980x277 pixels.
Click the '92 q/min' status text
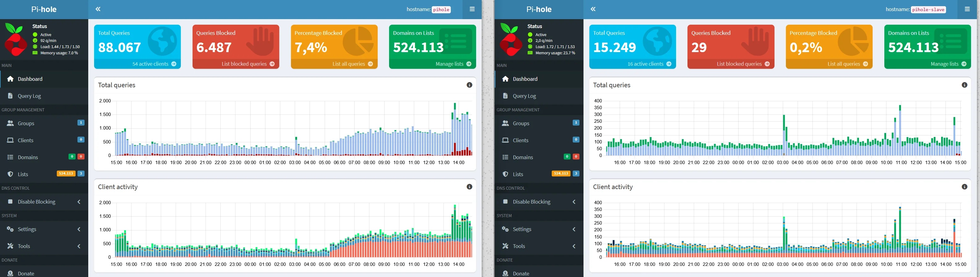click(x=48, y=40)
